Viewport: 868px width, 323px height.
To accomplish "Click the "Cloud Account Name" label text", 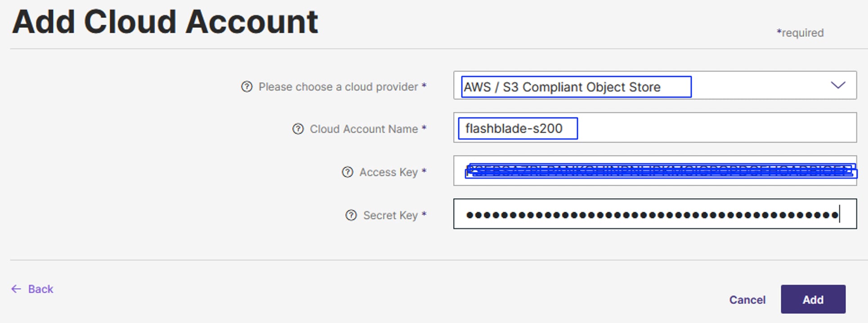I will (x=363, y=129).
